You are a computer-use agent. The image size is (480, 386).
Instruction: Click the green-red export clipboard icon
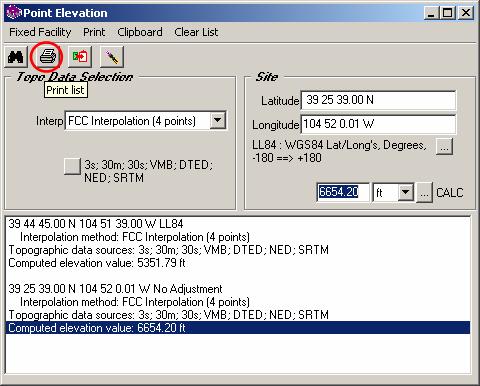point(80,57)
